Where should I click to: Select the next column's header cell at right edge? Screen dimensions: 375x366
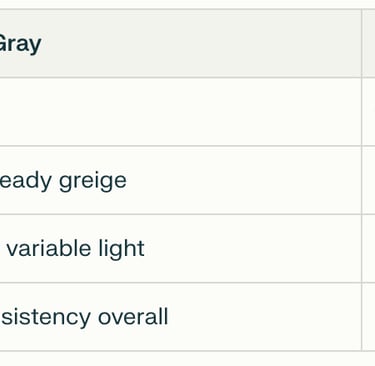(369, 43)
